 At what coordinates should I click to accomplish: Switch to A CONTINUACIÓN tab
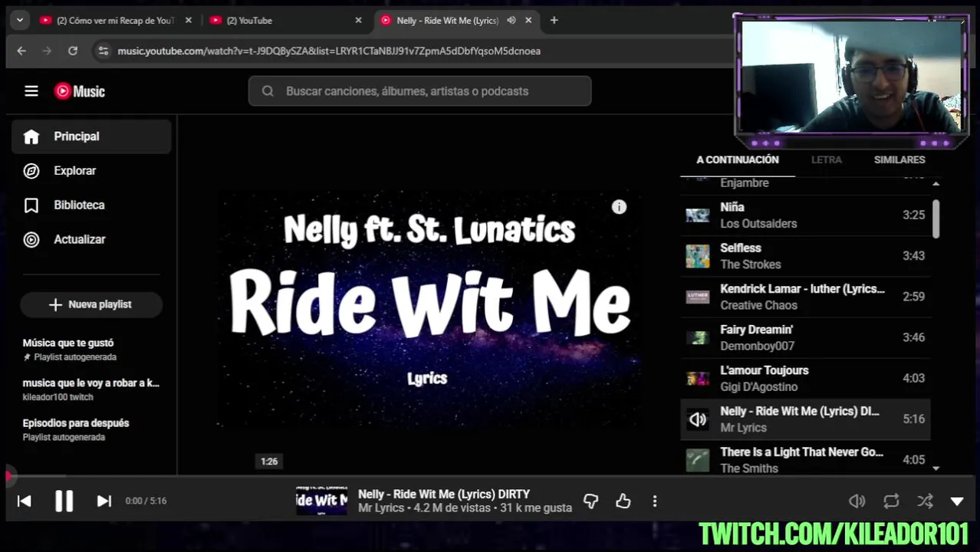tap(738, 159)
